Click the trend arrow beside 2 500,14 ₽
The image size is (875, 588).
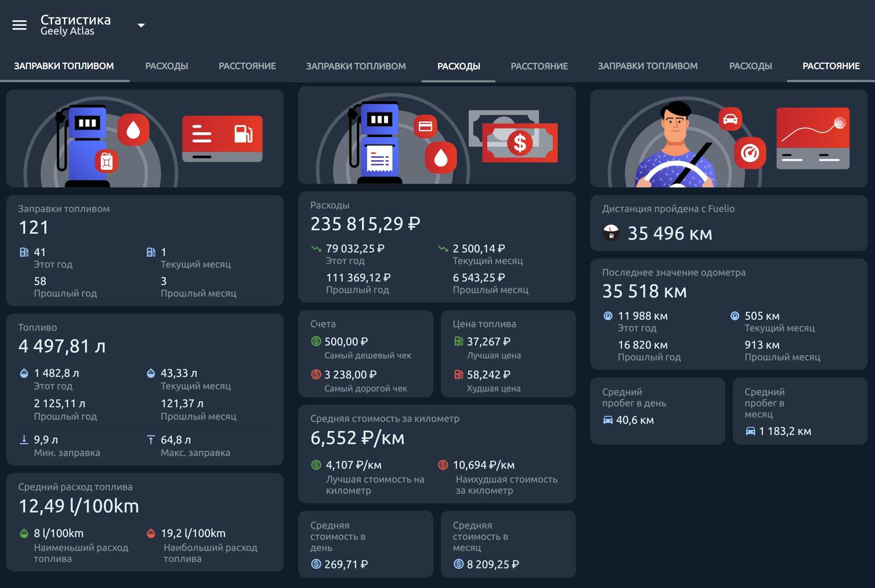point(443,249)
